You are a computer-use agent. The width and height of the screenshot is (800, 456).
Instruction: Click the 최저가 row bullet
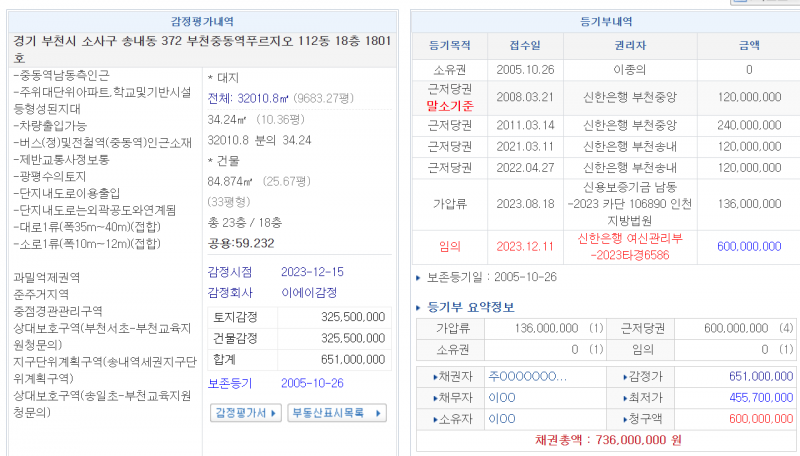tap(624, 397)
